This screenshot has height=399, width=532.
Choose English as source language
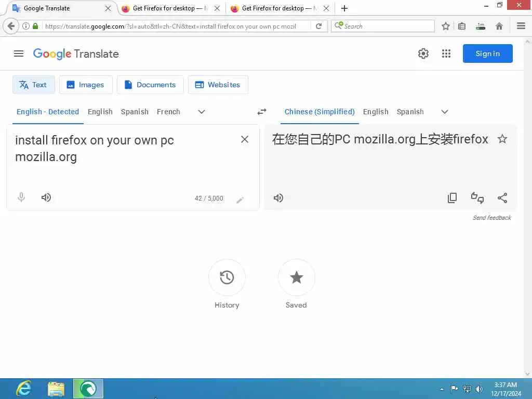[x=100, y=112]
